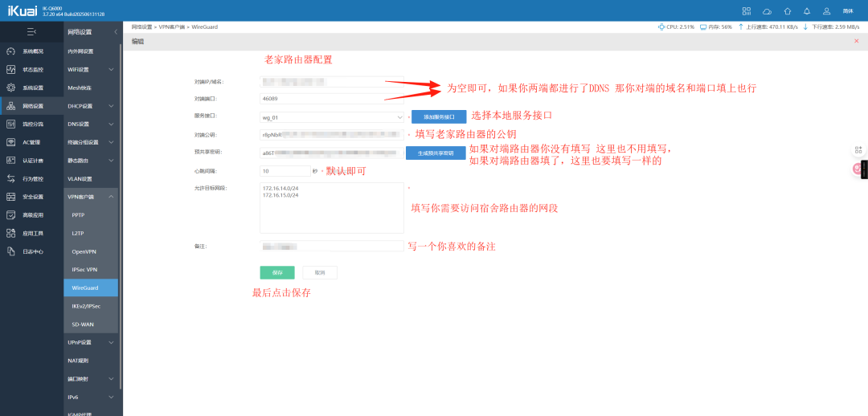
Task: Click VPN客户端 breadcrumb link
Action: pos(172,27)
